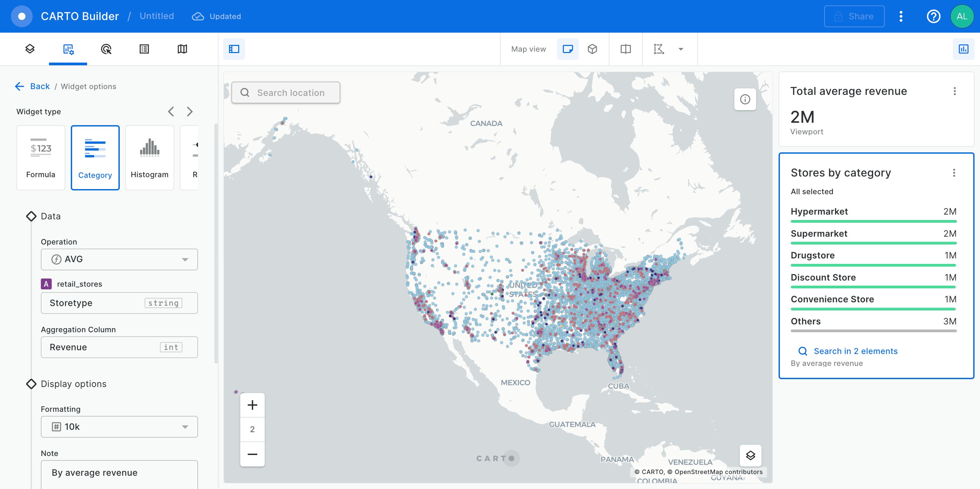The width and height of the screenshot is (980, 489).
Task: Select the Histogram widget type
Action: point(149,157)
